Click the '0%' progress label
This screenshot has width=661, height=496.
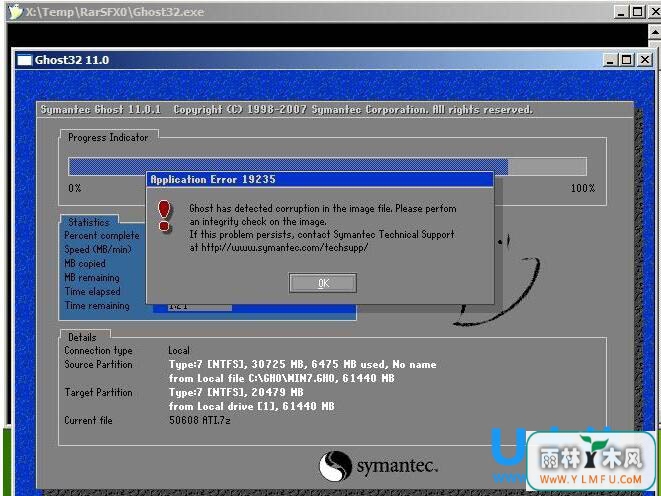click(75, 188)
